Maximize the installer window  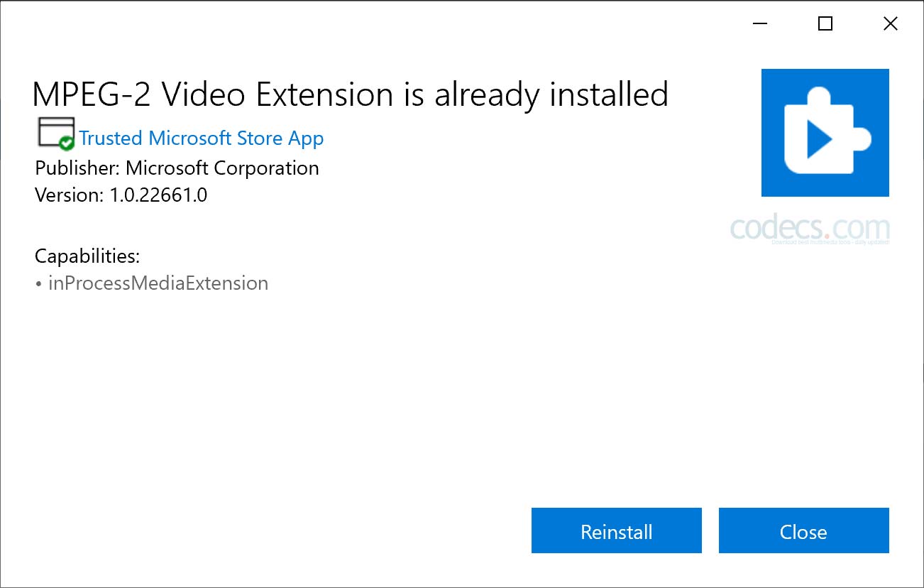825,24
